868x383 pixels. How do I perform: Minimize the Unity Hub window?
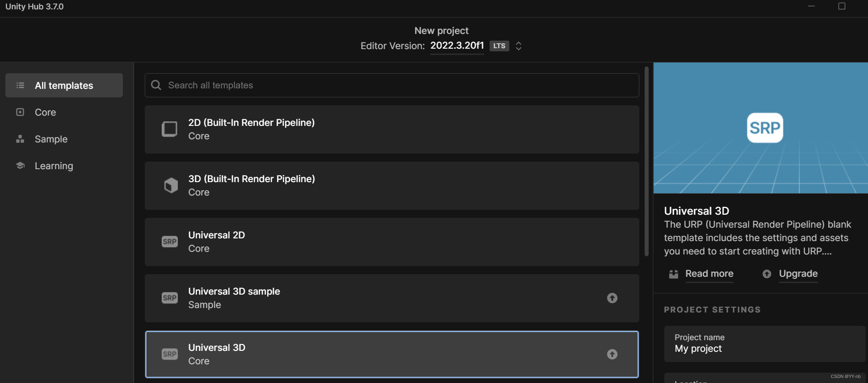point(812,6)
